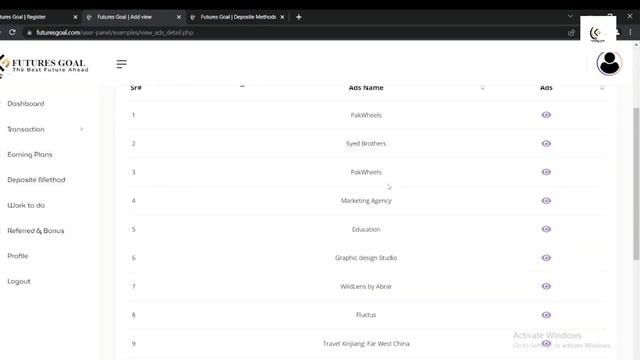Viewport: 640px width, 360px height.
Task: Click the page vertical scrollbar thumb
Action: (x=636, y=184)
